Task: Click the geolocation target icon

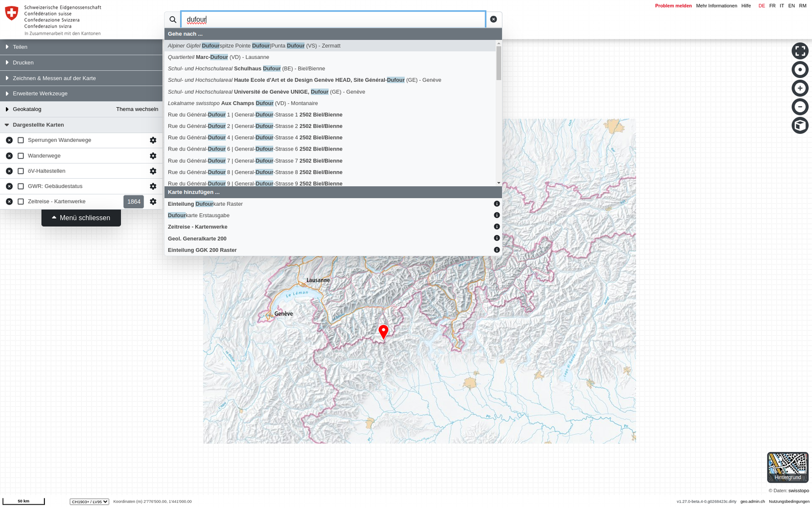Action: pyautogui.click(x=800, y=69)
